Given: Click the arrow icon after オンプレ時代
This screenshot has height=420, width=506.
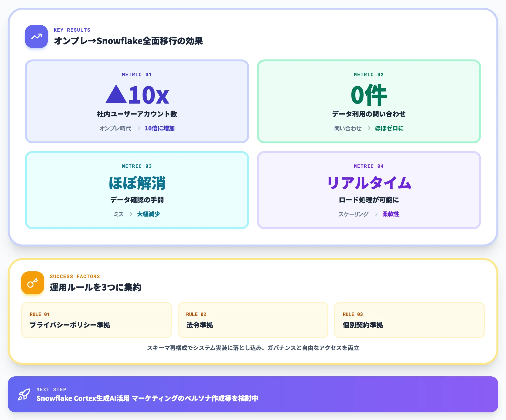Looking at the screenshot, I should 138,128.
